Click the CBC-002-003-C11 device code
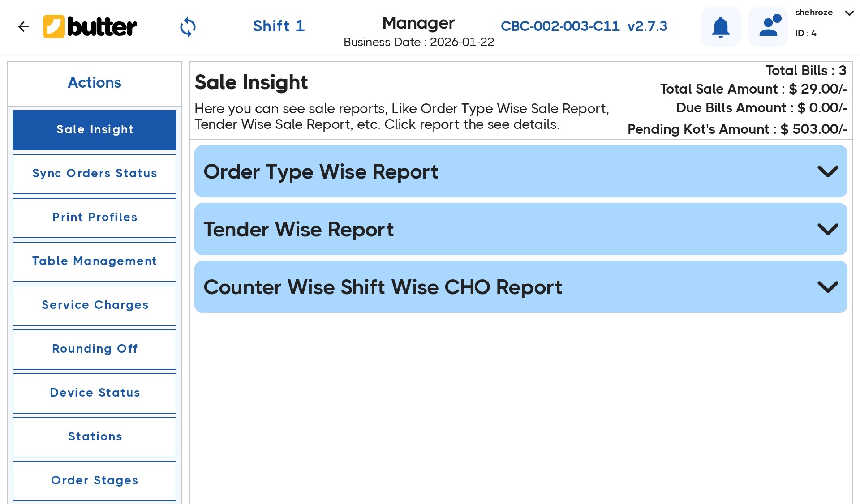This screenshot has width=860, height=504. [x=560, y=26]
